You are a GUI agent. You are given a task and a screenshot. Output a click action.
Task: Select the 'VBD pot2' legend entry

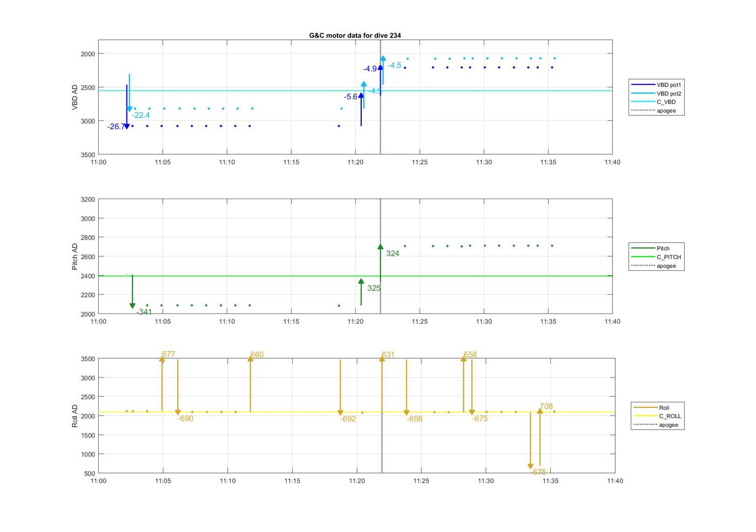pos(657,93)
